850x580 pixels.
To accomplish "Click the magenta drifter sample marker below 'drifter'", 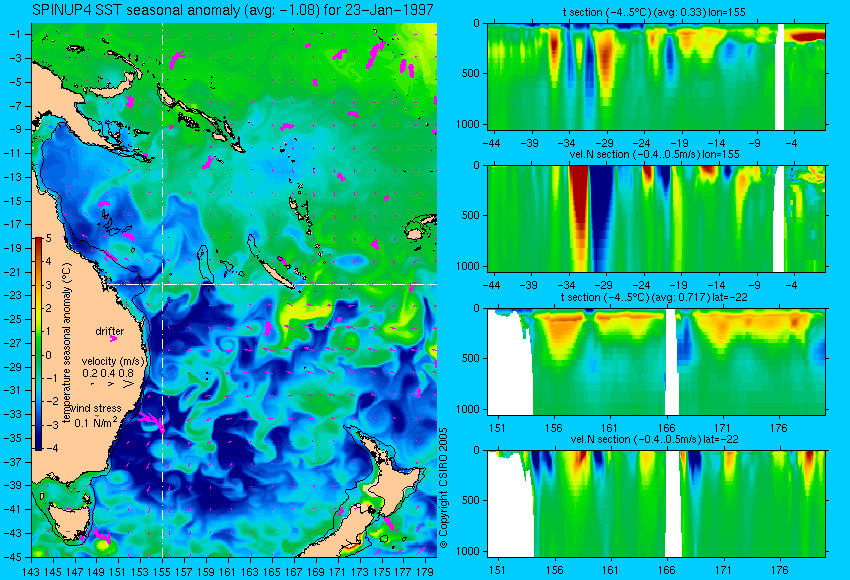I will [x=113, y=339].
